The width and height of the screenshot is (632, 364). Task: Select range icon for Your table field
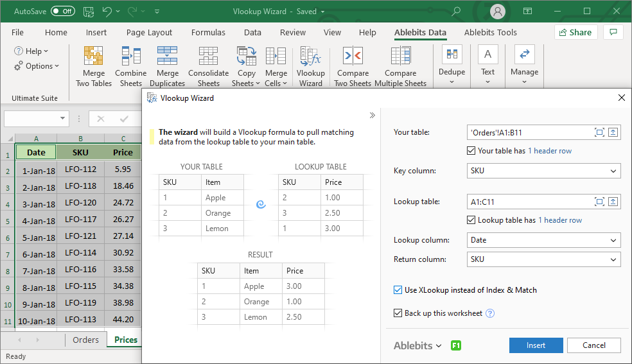(x=599, y=132)
